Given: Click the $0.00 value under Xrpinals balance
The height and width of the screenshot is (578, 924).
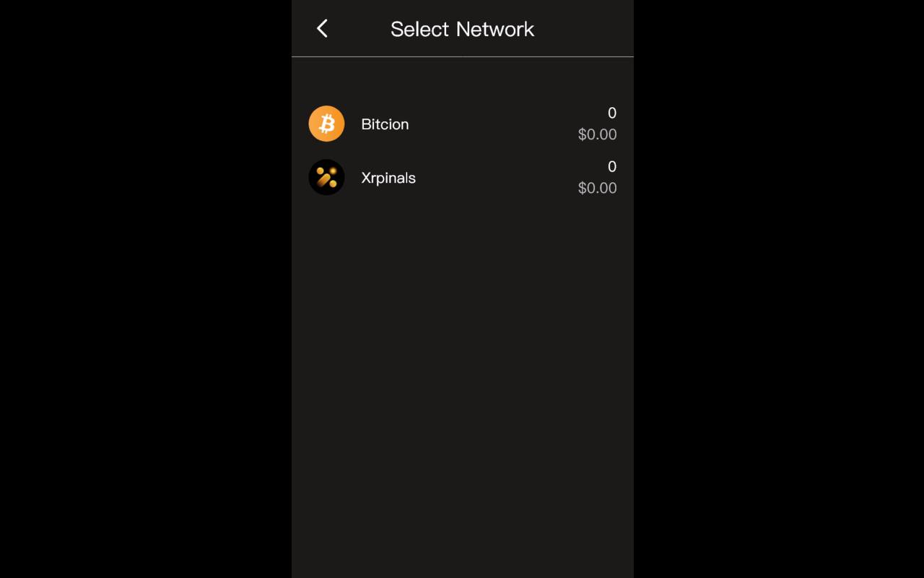Looking at the screenshot, I should click(x=597, y=188).
